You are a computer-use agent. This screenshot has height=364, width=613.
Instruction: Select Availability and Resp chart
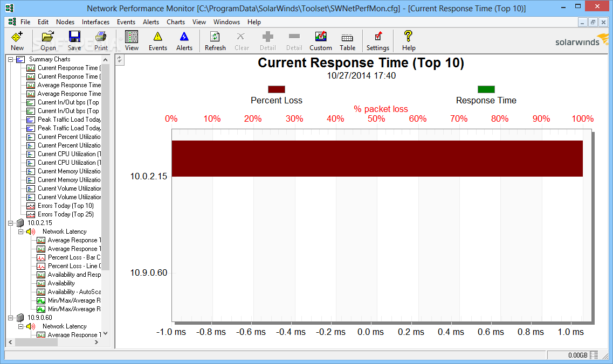[x=74, y=275]
